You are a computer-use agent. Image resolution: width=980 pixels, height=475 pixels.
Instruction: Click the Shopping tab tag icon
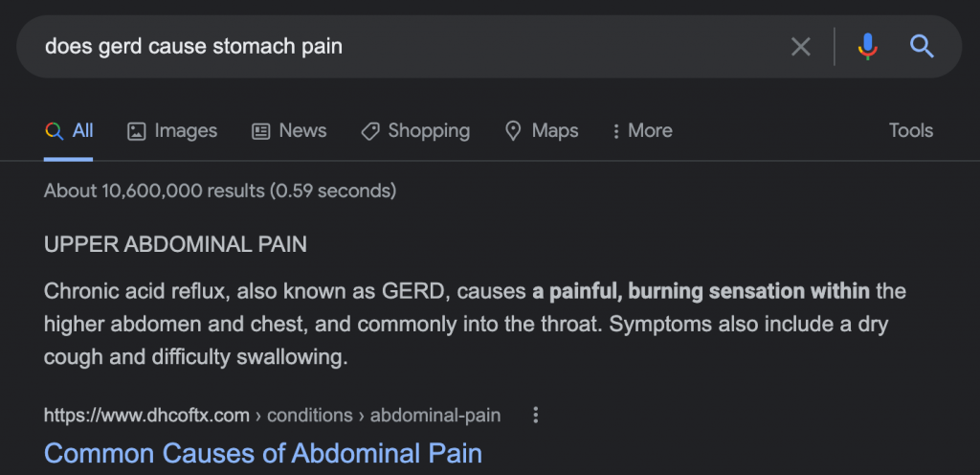(370, 131)
